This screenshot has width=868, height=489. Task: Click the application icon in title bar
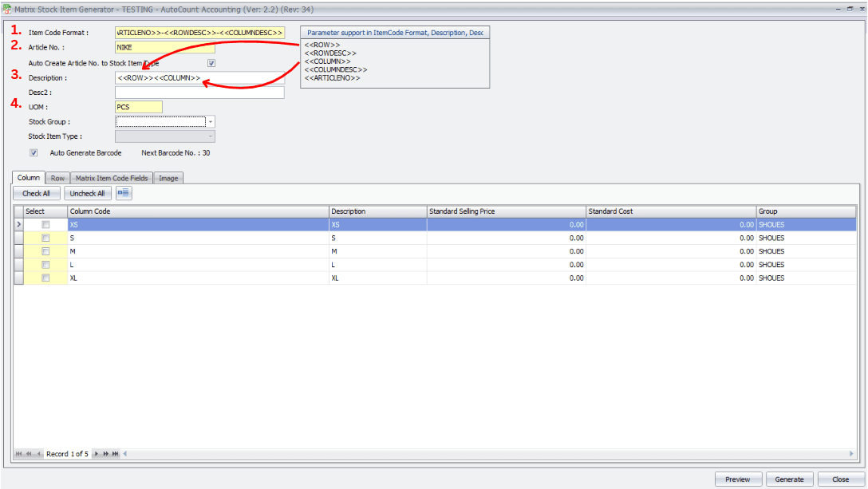7,7
